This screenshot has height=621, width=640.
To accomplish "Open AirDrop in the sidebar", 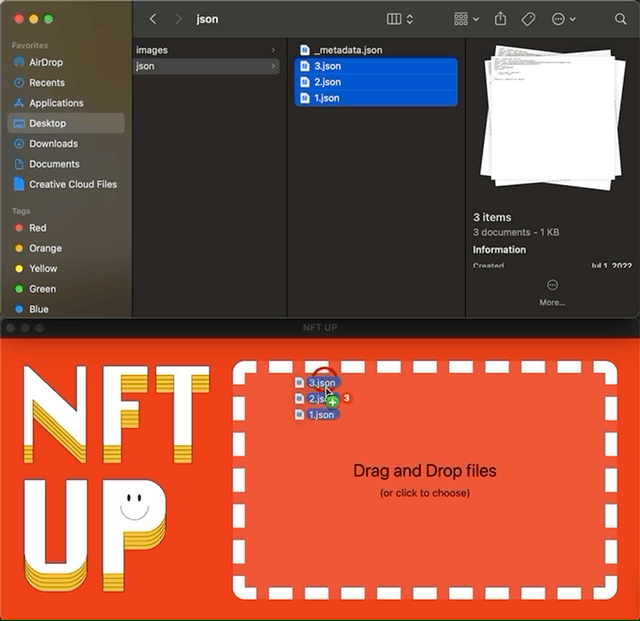I will (66, 62).
